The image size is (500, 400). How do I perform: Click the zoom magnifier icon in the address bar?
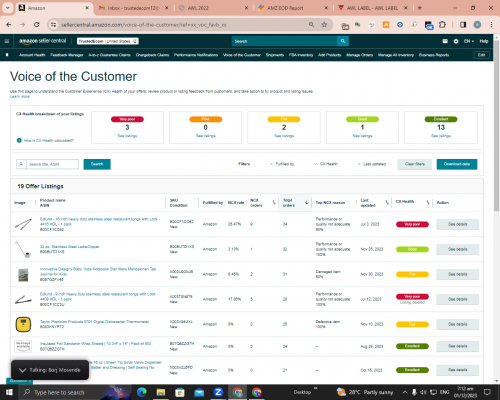click(311, 25)
